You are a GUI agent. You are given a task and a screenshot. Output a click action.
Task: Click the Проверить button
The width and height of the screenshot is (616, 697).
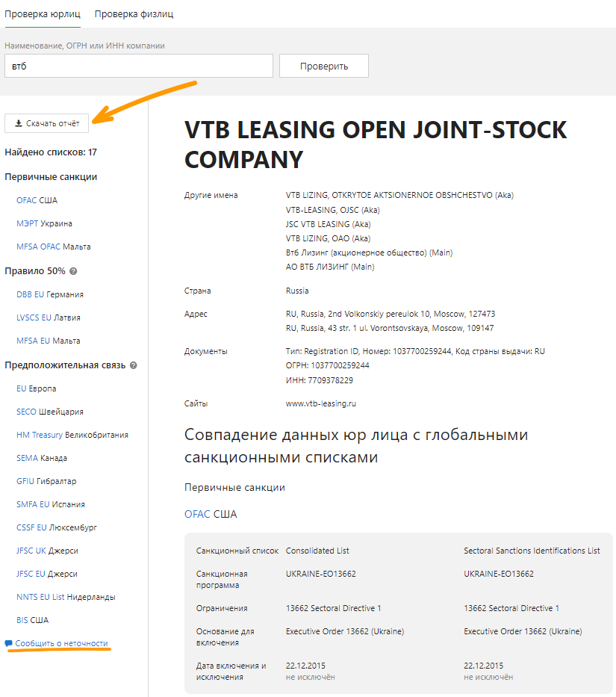click(324, 66)
